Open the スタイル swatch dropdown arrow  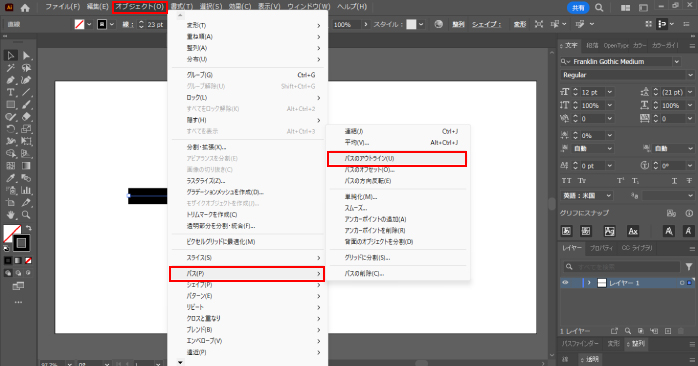tap(421, 24)
